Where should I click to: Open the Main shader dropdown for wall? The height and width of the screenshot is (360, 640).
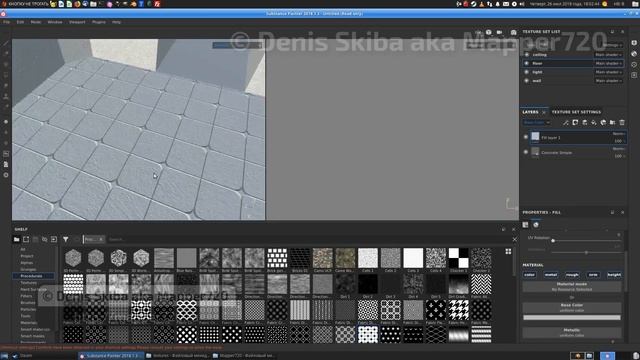(x=608, y=81)
